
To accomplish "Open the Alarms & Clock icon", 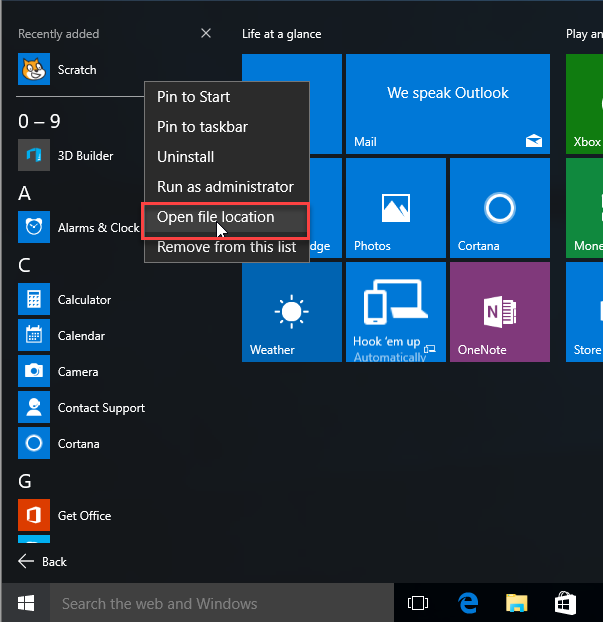I will click(x=34, y=227).
